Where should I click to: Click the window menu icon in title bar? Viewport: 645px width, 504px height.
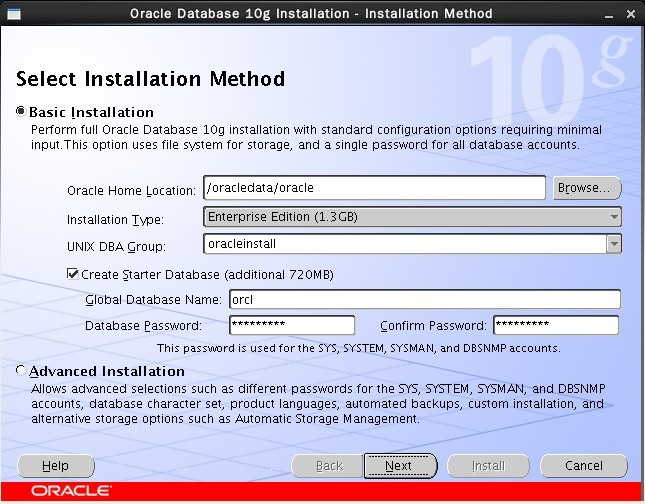[14, 14]
